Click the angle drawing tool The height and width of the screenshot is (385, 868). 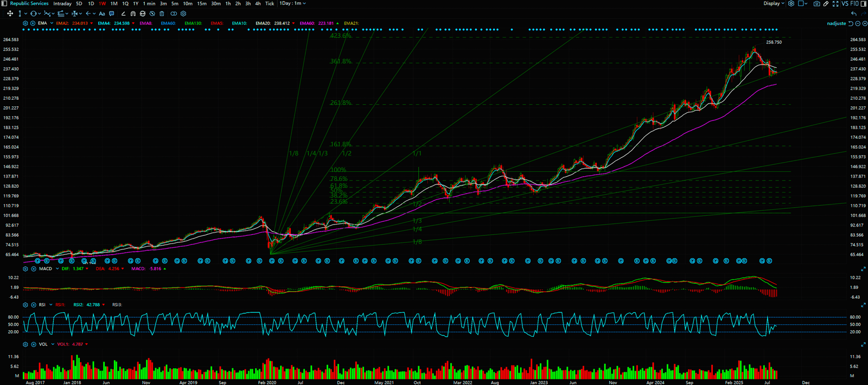123,14
